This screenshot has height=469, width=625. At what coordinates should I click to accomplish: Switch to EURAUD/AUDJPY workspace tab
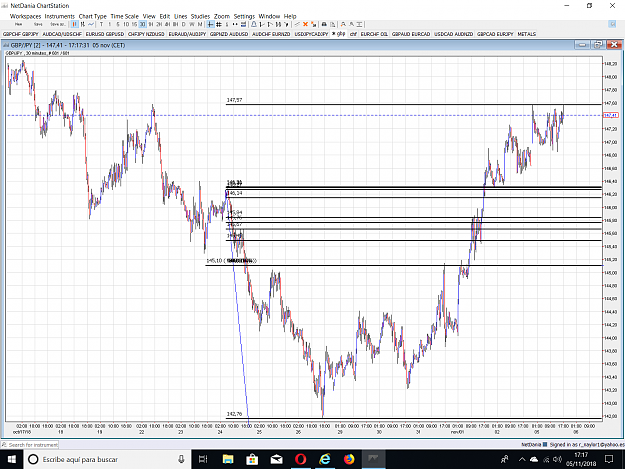187,34
